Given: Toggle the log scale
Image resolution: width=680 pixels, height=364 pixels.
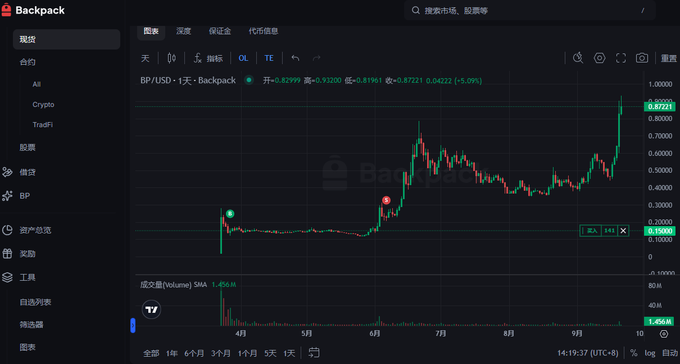Looking at the screenshot, I should pyautogui.click(x=650, y=353).
